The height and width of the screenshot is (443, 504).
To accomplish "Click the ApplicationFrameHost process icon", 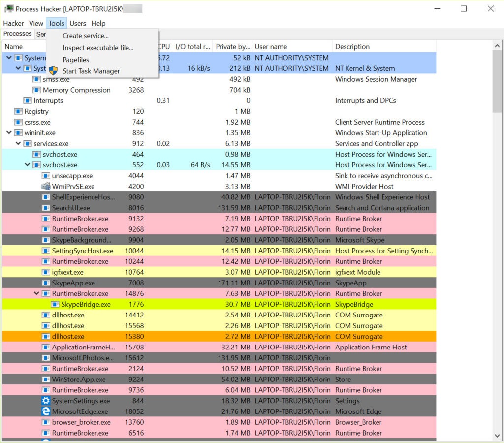I will coord(46,347).
